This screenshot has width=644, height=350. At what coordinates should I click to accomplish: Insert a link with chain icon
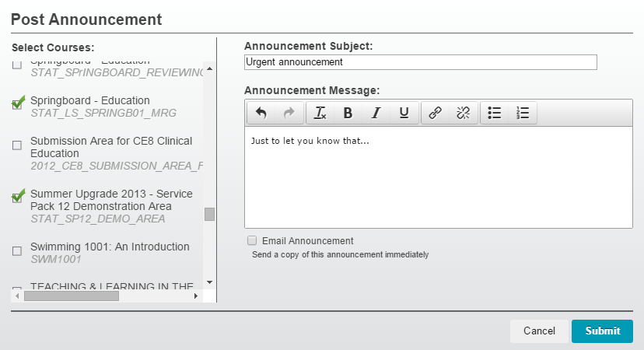[436, 113]
